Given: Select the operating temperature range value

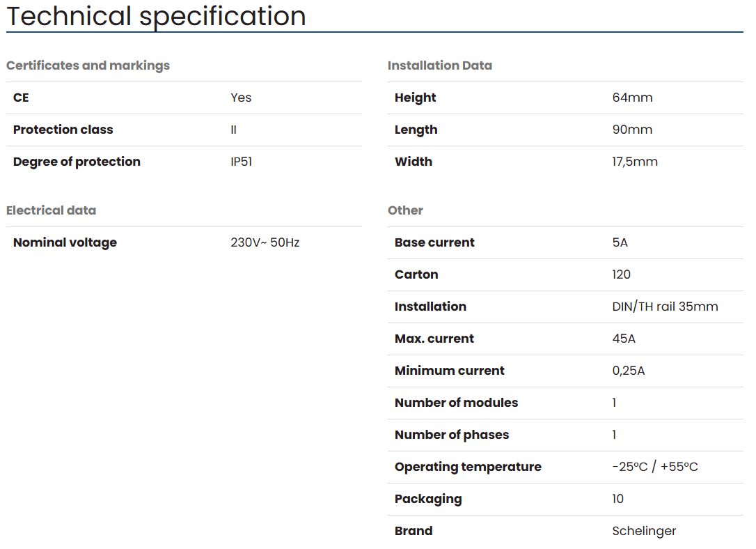Looking at the screenshot, I should tap(654, 467).
